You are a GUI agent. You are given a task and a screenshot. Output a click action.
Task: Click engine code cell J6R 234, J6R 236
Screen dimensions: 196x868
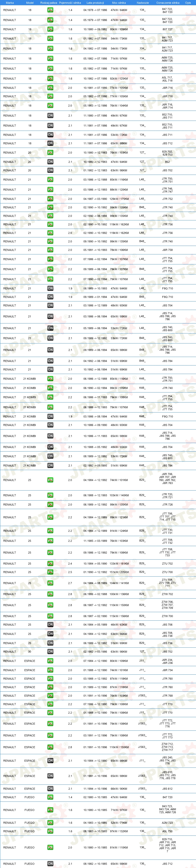pyautogui.click(x=167, y=661)
